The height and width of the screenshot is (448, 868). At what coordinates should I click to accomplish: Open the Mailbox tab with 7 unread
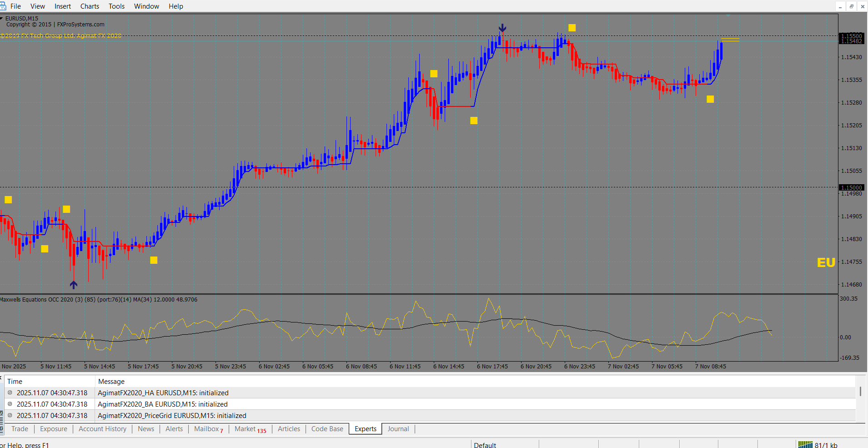[x=208, y=429]
